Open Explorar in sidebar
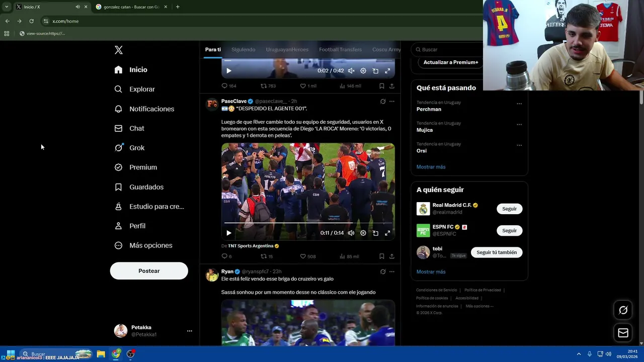Screen dimensions: 644x362 click(134, 89)
